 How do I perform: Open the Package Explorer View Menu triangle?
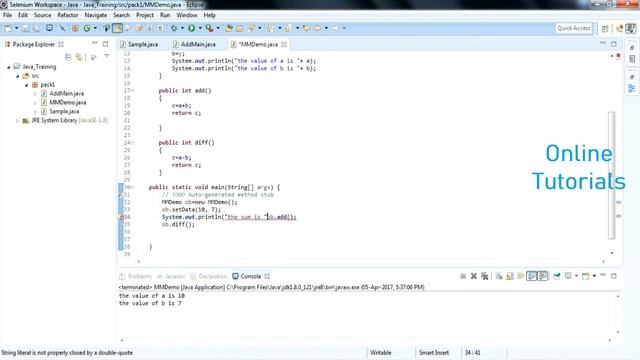click(x=107, y=56)
